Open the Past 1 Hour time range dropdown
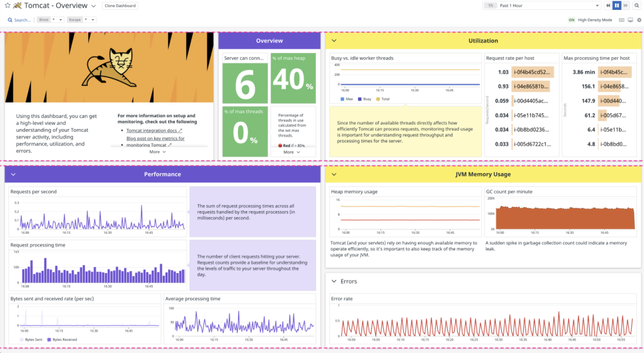The width and height of the screenshot is (644, 353). click(542, 5)
